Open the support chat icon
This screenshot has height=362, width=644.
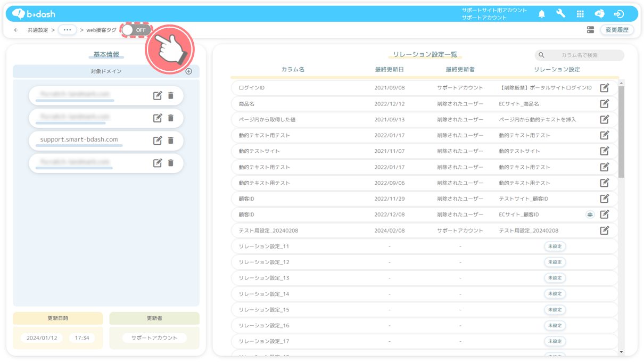pos(599,14)
